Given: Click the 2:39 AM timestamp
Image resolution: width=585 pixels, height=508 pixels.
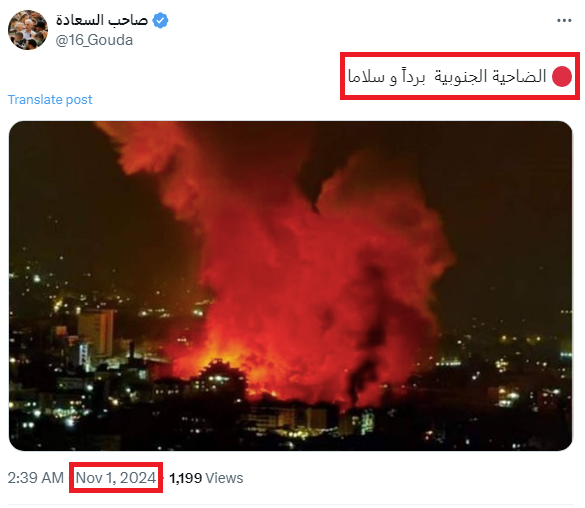Looking at the screenshot, I should [36, 478].
